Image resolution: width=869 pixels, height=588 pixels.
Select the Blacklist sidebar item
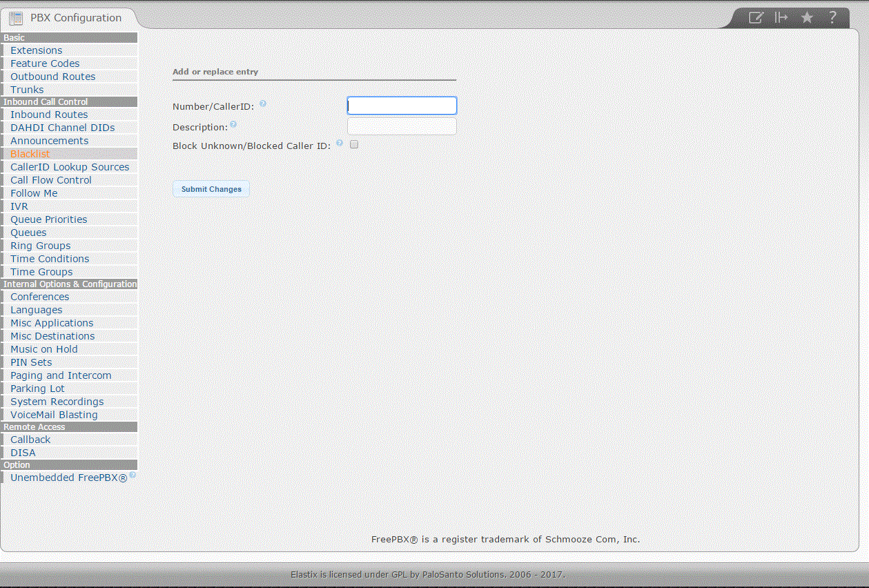pos(30,154)
